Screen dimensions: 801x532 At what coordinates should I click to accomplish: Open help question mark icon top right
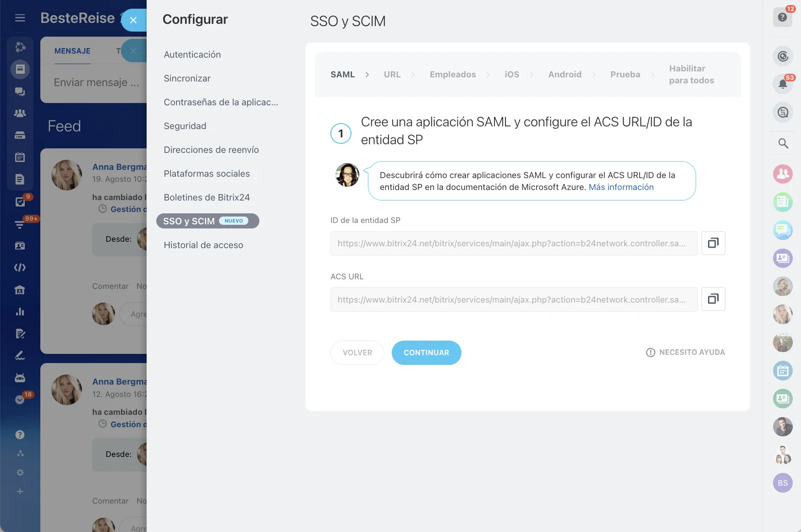coord(782,17)
